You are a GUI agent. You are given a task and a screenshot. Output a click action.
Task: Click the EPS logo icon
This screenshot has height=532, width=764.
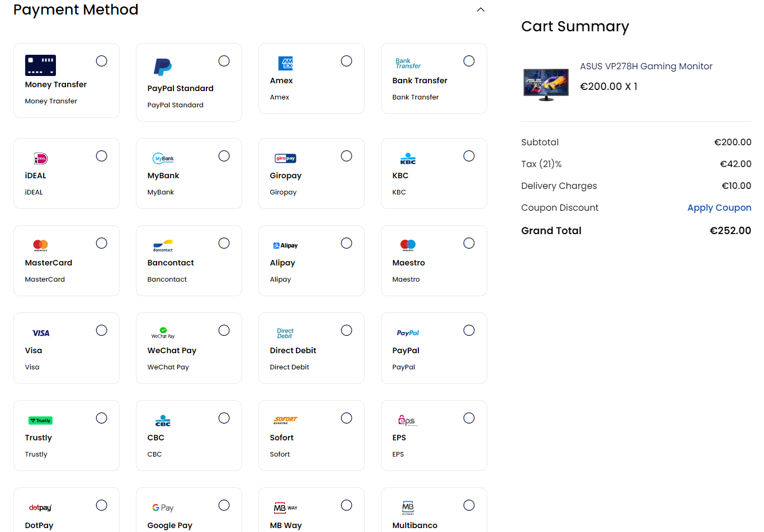[x=408, y=420]
